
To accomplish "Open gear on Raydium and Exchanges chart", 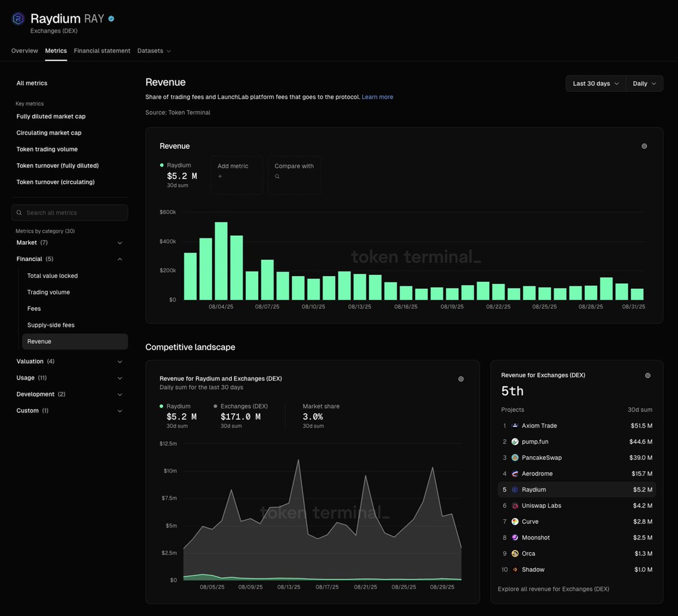I will click(461, 379).
